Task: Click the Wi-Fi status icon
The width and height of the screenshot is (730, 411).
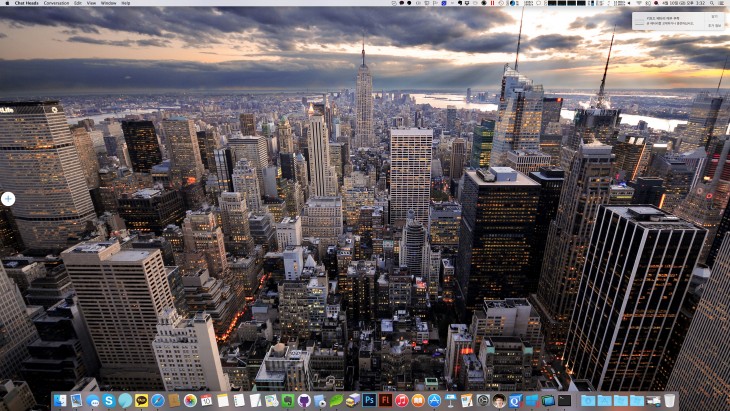Action: point(639,3)
